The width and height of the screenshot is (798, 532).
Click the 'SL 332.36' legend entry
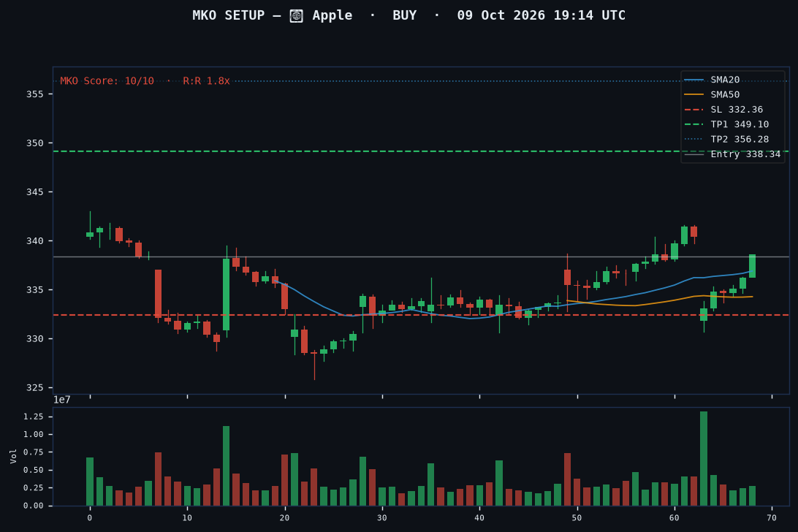point(723,110)
